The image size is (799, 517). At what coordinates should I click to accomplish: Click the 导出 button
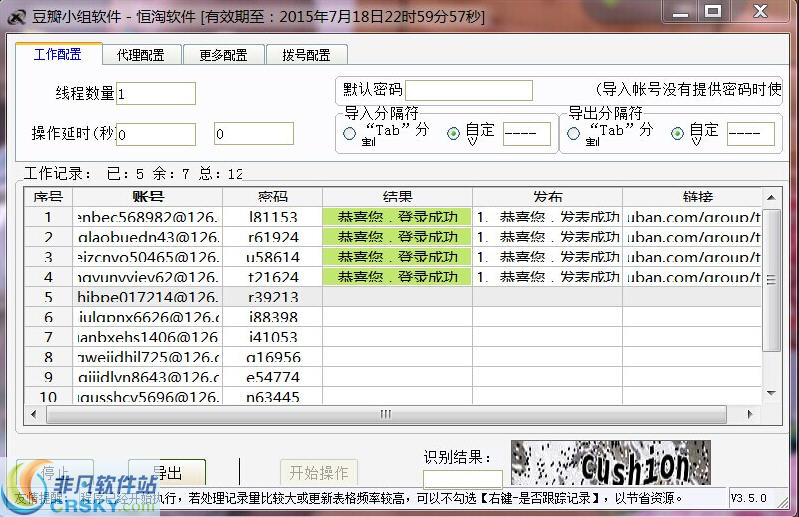(x=167, y=473)
